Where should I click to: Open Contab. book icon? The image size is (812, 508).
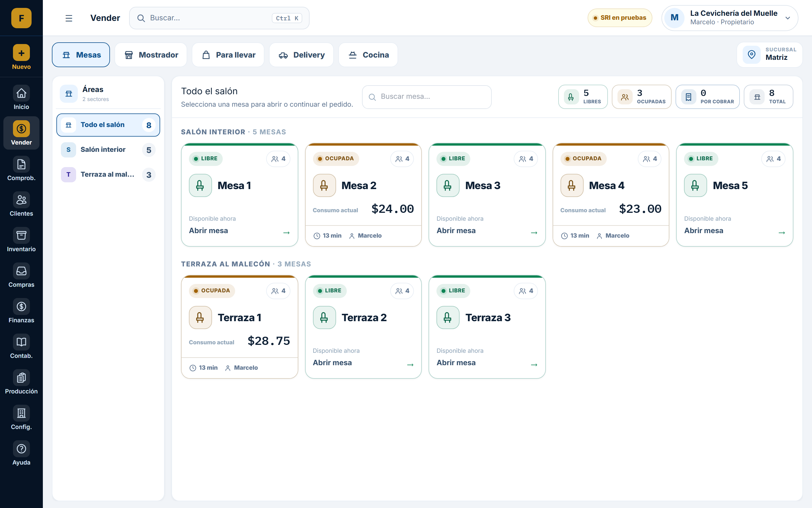coord(21,342)
